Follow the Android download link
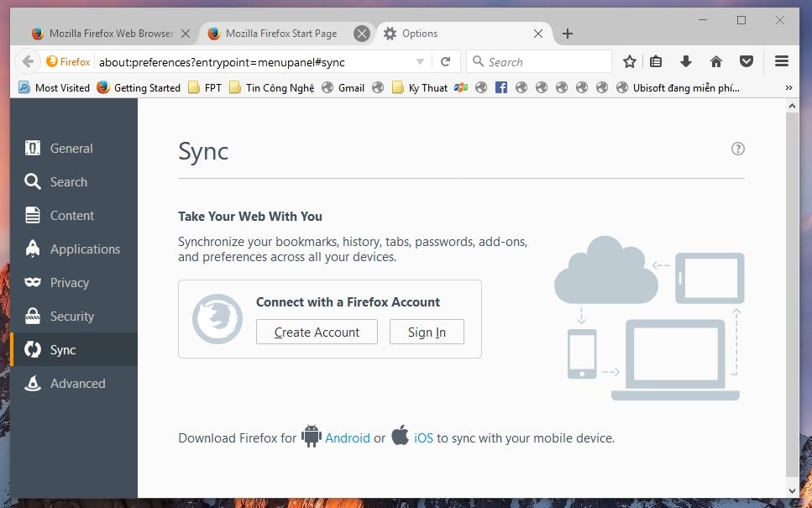The image size is (812, 508). 347,438
